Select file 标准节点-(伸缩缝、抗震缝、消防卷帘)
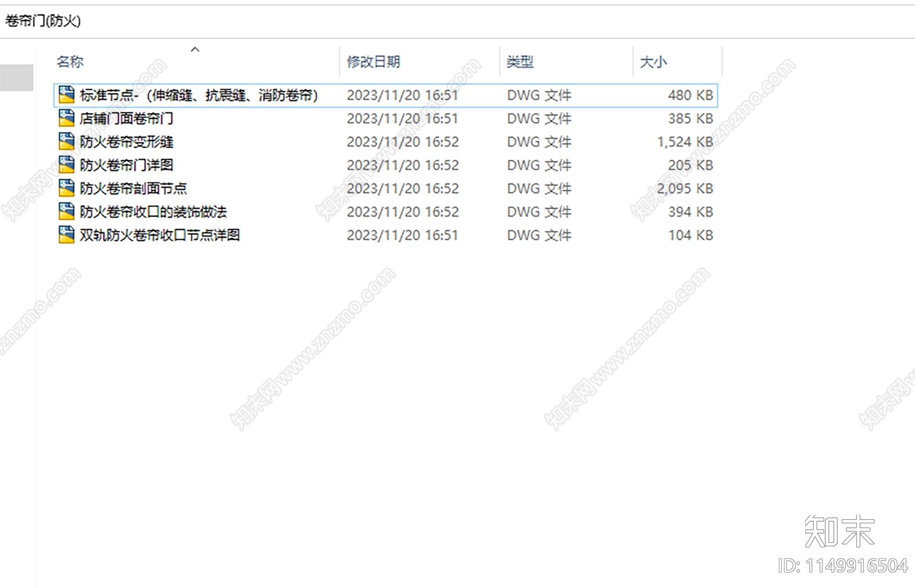The height and width of the screenshot is (588, 915). [199, 95]
